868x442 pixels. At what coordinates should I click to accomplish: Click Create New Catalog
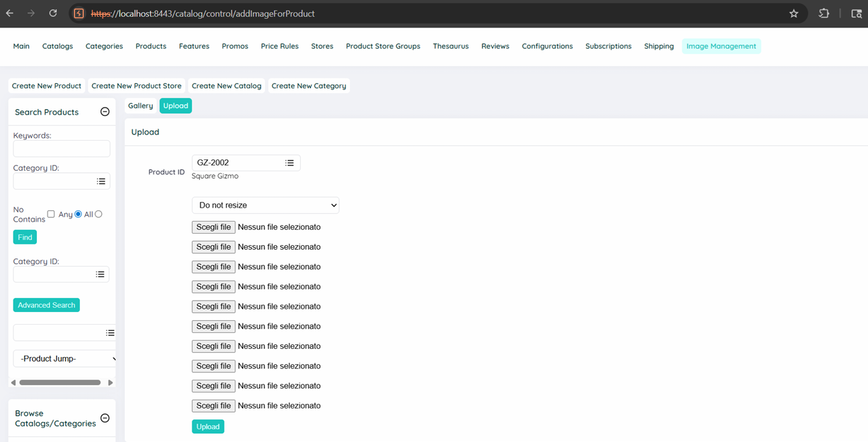[227, 86]
